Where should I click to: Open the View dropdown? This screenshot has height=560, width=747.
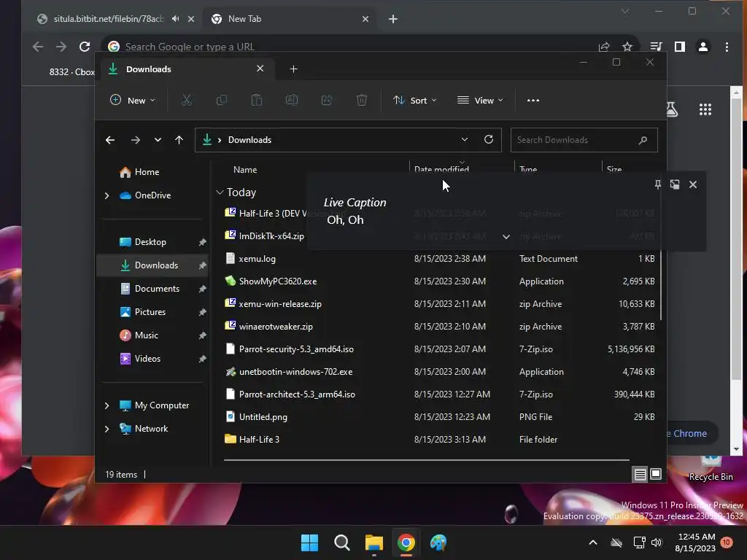pos(480,101)
